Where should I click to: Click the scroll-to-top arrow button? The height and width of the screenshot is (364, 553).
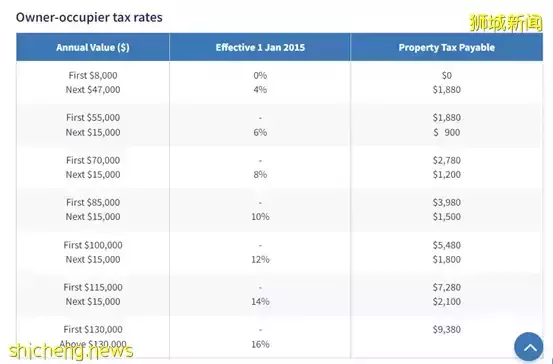point(528,346)
